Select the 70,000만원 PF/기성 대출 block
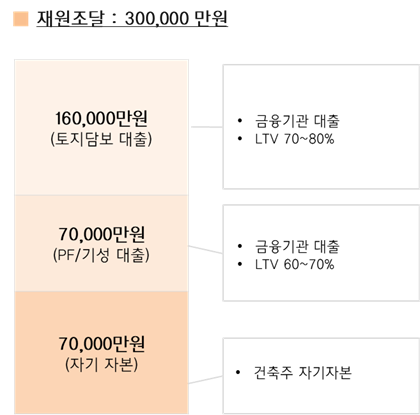The width and height of the screenshot is (420, 415). pos(101,243)
